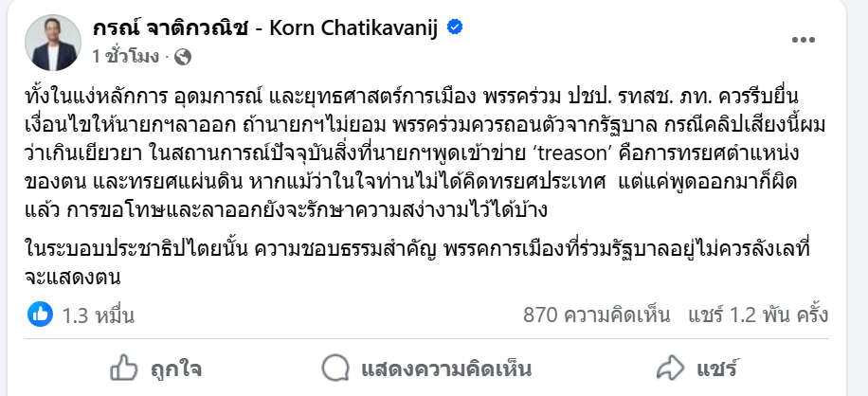
Task: Open Korn Chatikavanij's profile picture
Action: pyautogui.click(x=54, y=41)
